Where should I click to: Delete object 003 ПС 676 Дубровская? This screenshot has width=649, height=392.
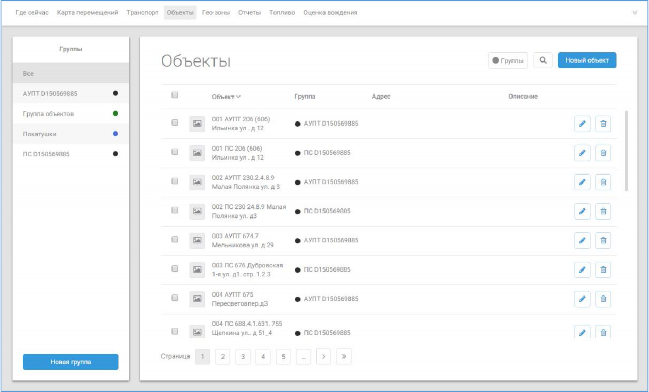pos(603,270)
